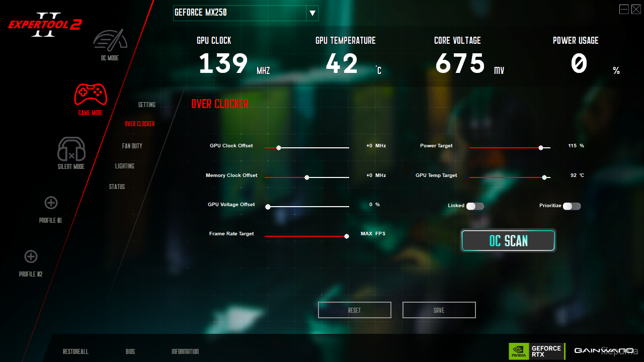Toggle the Linked switch
Image resolution: width=644 pixels, height=362 pixels.
point(475,206)
